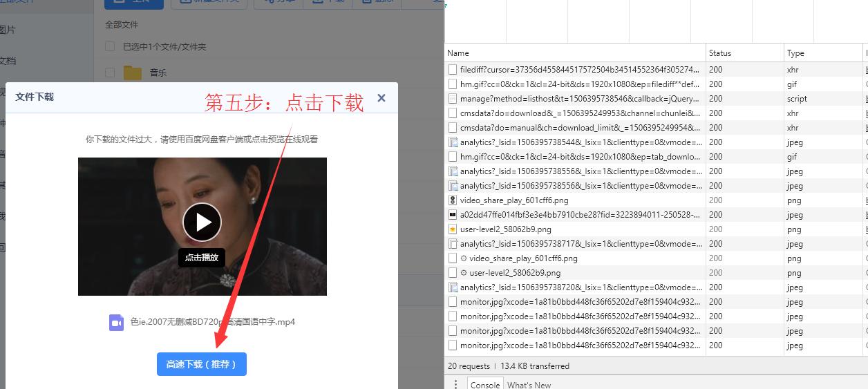Select the mp4 file name in the dialog

click(x=213, y=322)
